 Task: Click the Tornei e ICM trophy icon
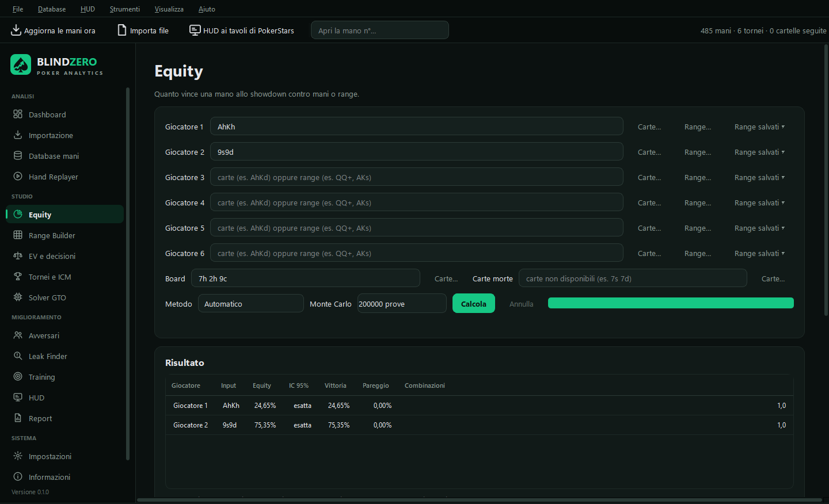click(18, 276)
